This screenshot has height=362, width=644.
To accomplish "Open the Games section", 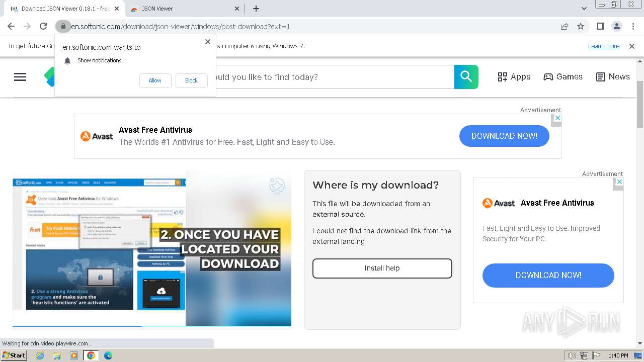I will pos(563,77).
